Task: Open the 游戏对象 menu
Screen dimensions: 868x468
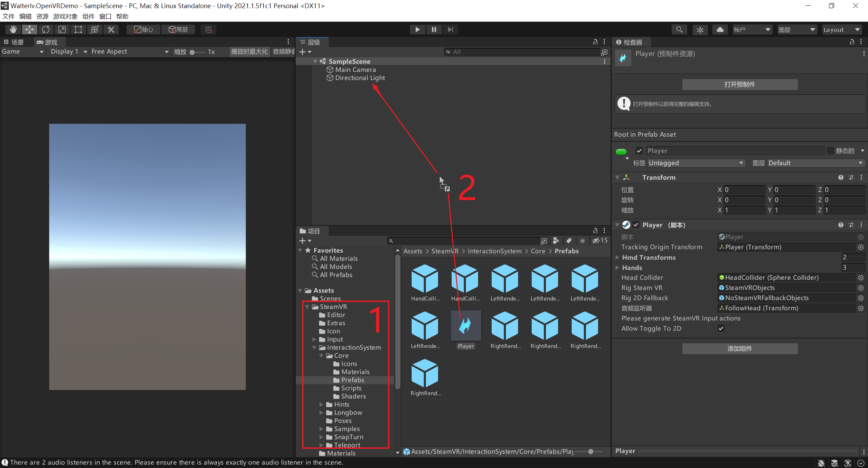Action: [x=65, y=16]
